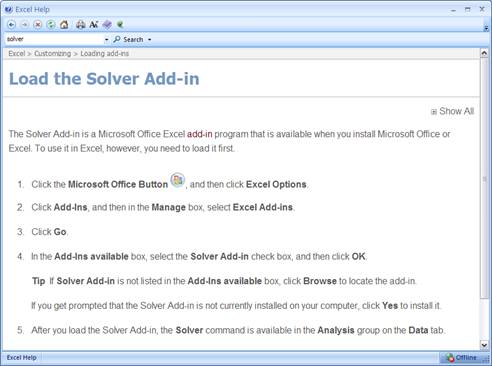Click the Excel Help title icon
Screen dimensions: 492x366
coord(9,9)
